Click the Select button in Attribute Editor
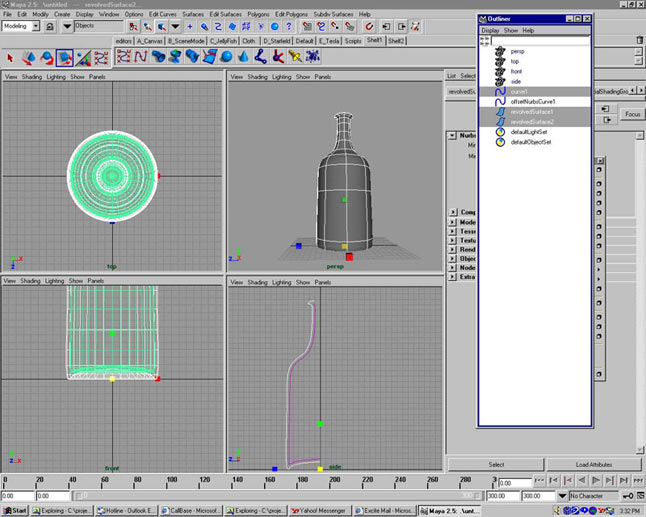 point(496,464)
